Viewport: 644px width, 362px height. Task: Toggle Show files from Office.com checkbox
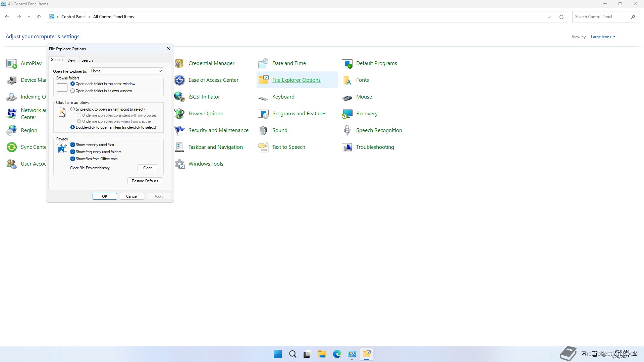pos(73,159)
